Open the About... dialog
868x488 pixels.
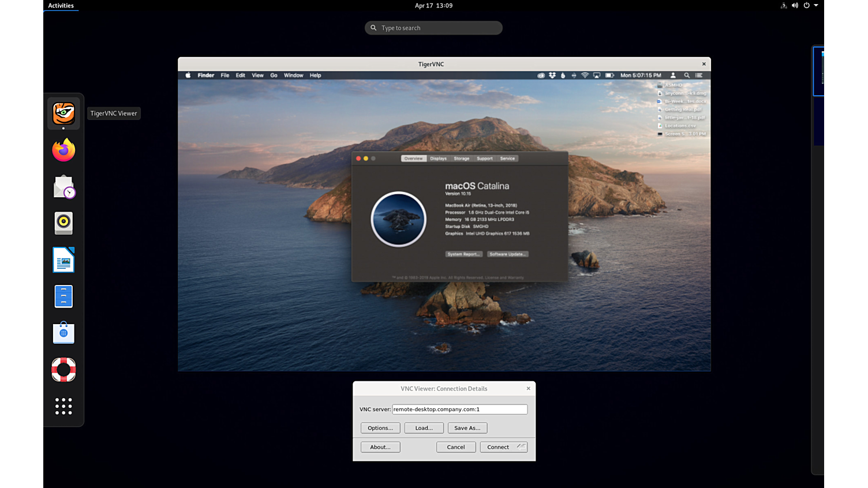pyautogui.click(x=380, y=447)
